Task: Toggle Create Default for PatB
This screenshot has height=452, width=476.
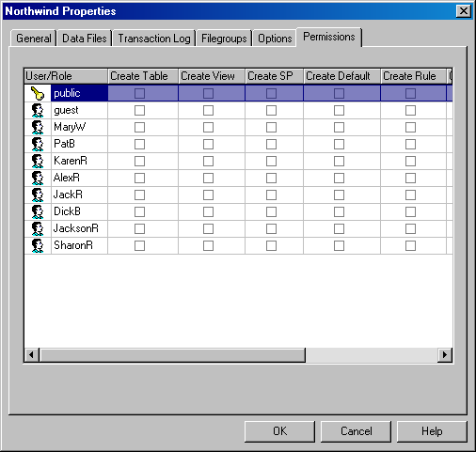Action: click(339, 144)
